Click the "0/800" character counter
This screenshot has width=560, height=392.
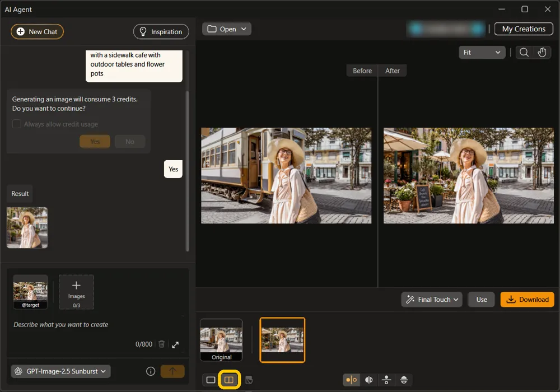click(144, 344)
